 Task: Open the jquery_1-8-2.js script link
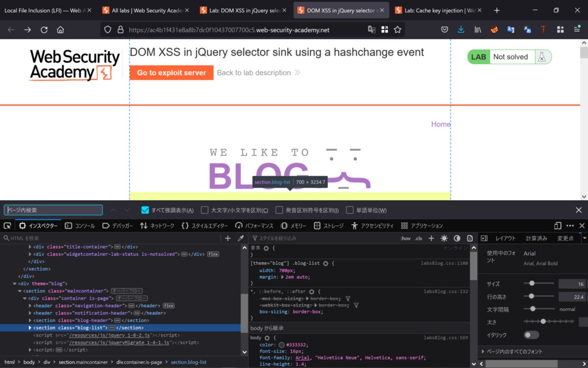pyautogui.click(x=109, y=335)
